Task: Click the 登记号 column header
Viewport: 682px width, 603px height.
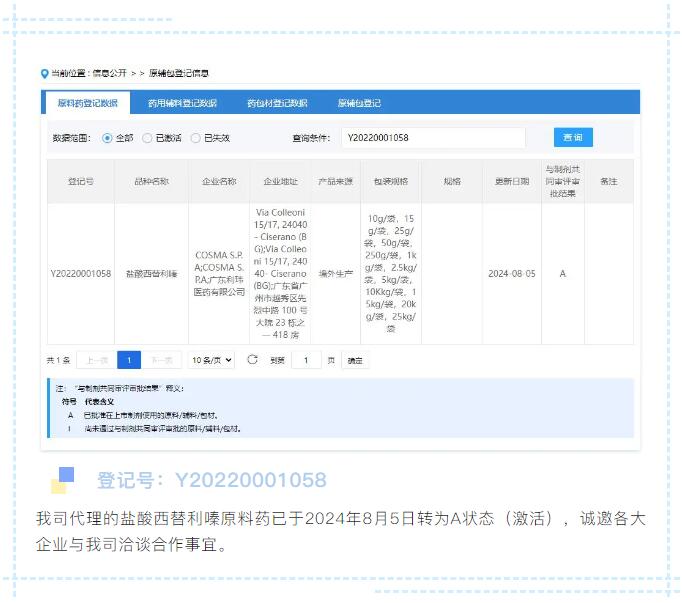Action: pos(81,181)
